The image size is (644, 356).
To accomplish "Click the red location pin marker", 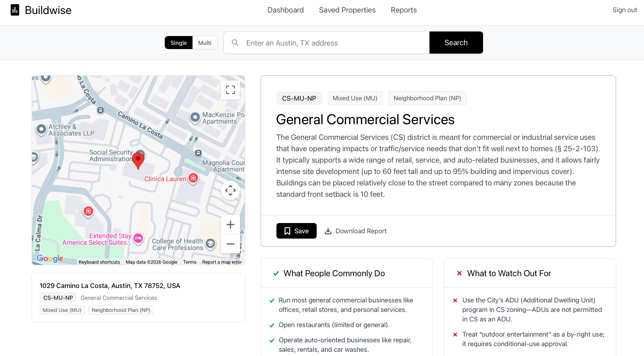I will click(138, 160).
